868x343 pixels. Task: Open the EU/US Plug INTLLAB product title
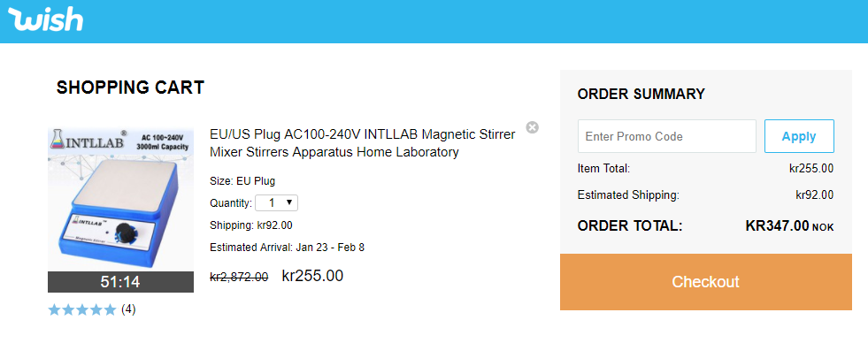(x=363, y=143)
